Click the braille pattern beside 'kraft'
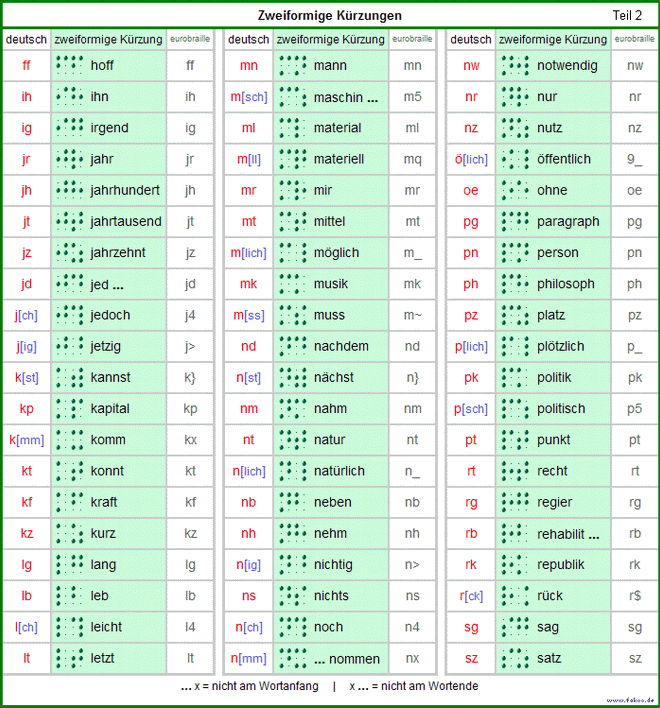660x708 pixels. [x=70, y=502]
